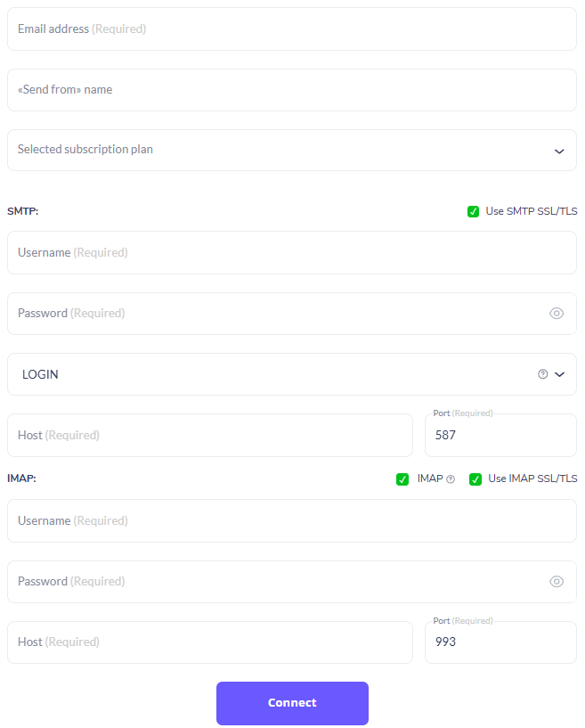Click the SMTP Port field showing 587
This screenshot has height=728, width=585.
click(500, 435)
